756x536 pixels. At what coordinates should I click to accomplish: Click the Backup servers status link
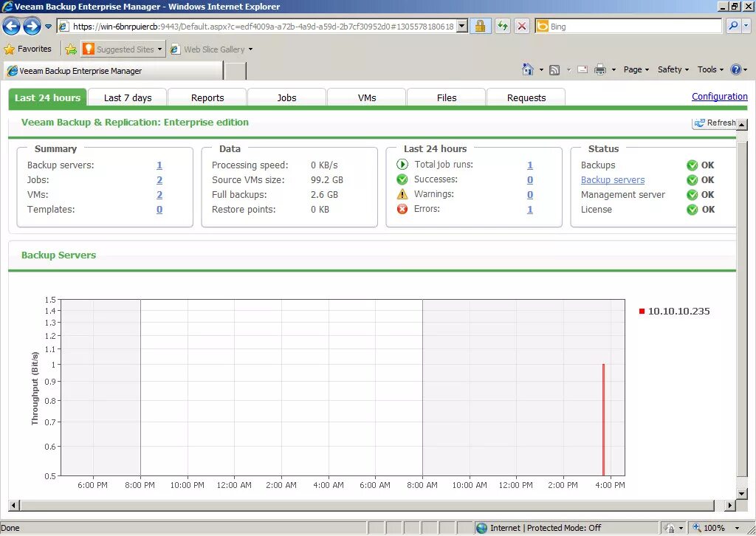[612, 180]
